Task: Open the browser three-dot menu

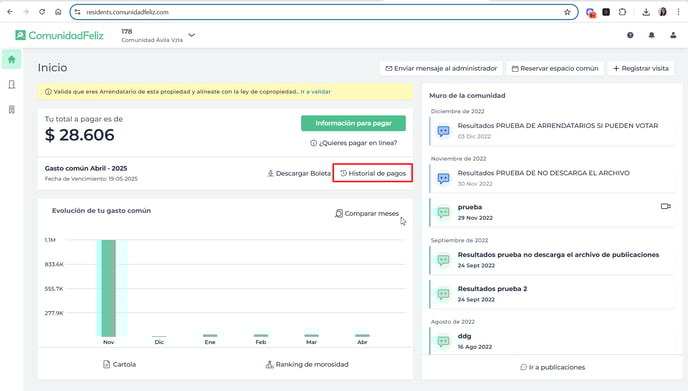Action: tap(678, 12)
